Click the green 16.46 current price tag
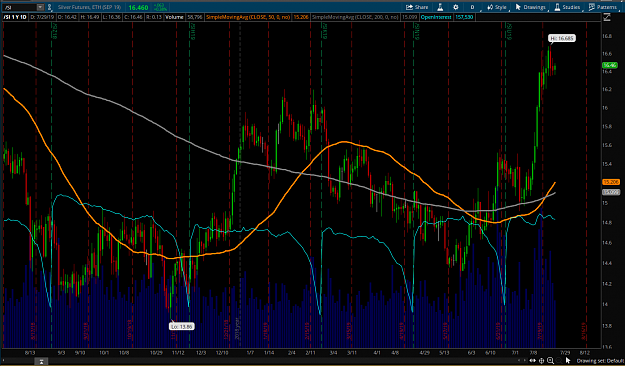Image resolution: width=625 pixels, height=366 pixels. pos(610,65)
